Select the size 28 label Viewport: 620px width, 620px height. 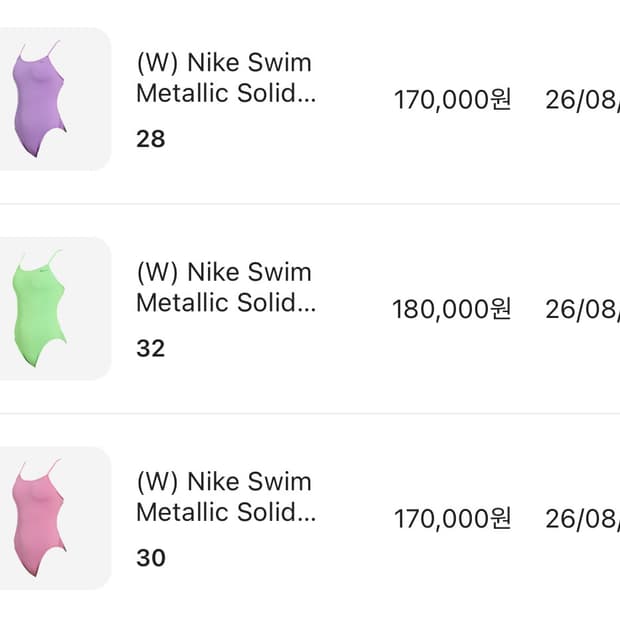click(x=150, y=139)
